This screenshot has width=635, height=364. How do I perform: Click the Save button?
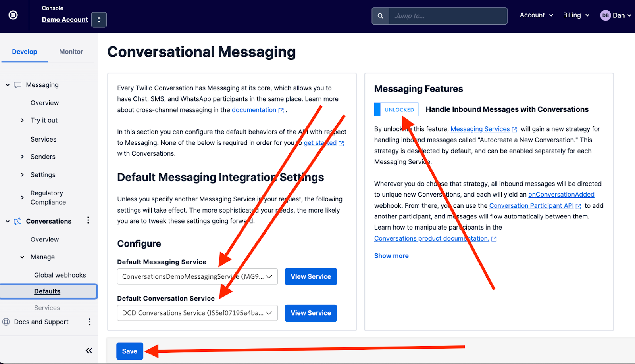click(x=130, y=351)
